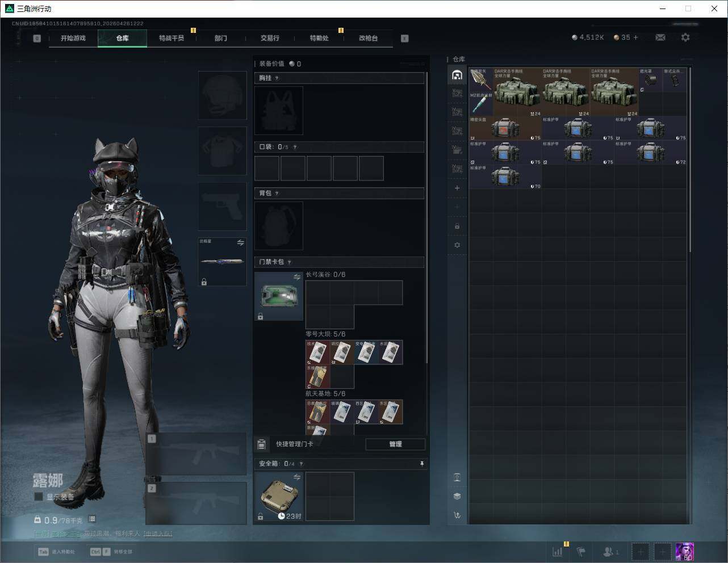Image resolution: width=728 pixels, height=563 pixels.
Task: Open the mail inbox envelope icon
Action: (x=660, y=37)
